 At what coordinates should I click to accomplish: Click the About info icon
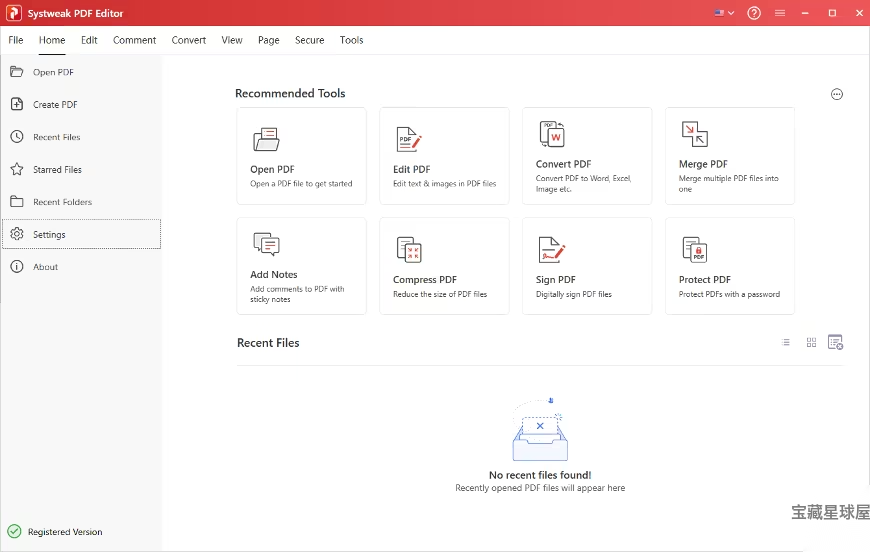pyautogui.click(x=17, y=266)
